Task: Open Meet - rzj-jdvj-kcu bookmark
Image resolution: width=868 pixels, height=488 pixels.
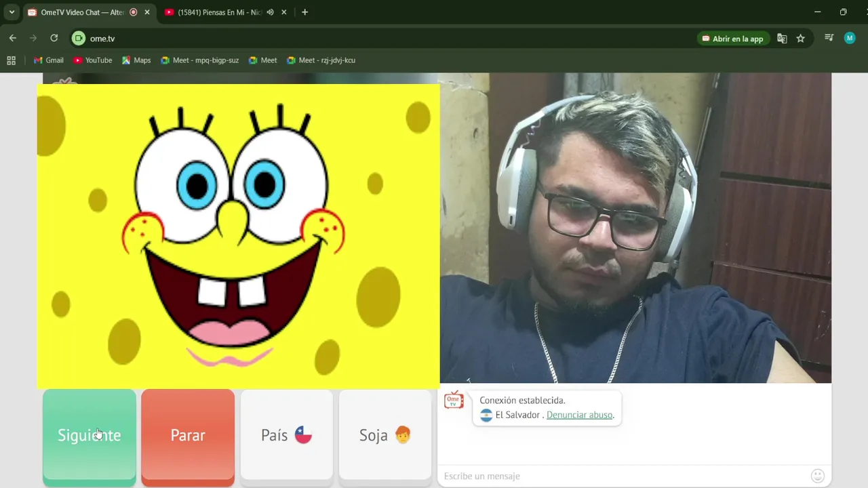Action: click(x=321, y=60)
